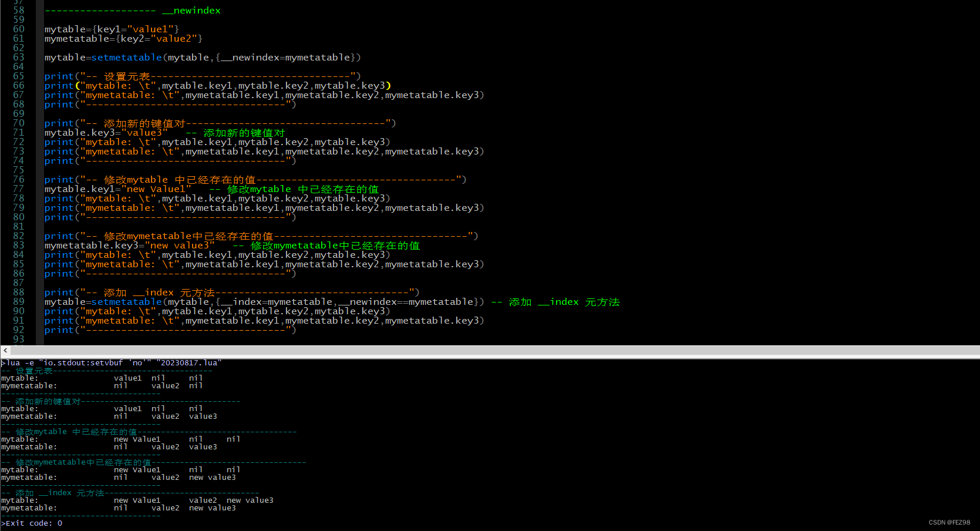The width and height of the screenshot is (980, 531).
Task: Click output header "-- 设置元表"
Action: pos(107,371)
